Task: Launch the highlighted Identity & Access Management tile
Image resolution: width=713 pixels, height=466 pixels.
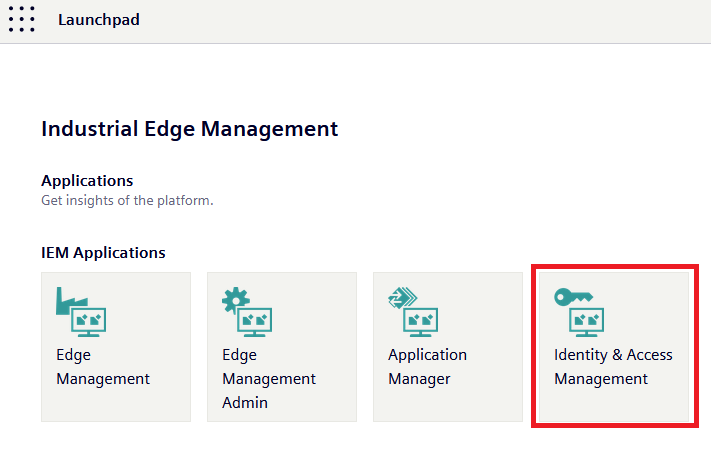Action: pyautogui.click(x=613, y=346)
